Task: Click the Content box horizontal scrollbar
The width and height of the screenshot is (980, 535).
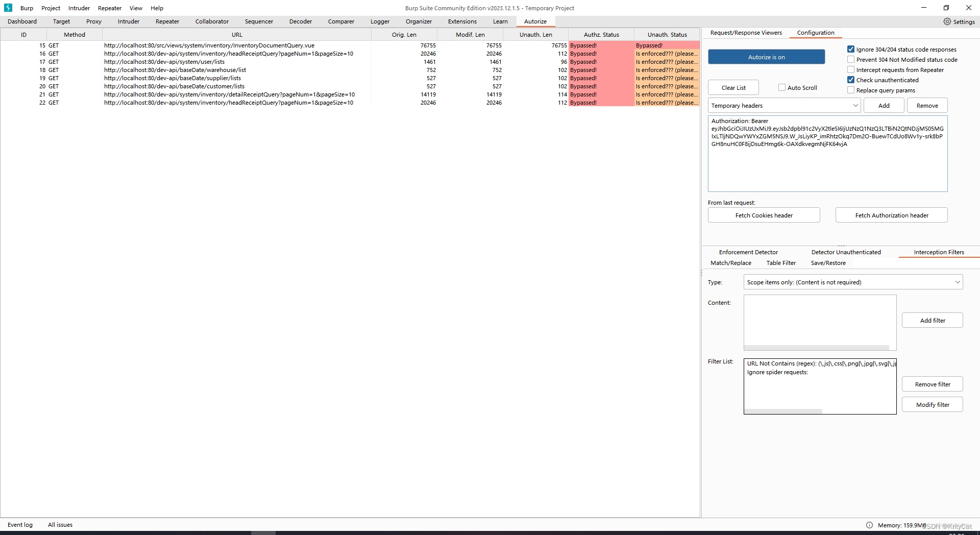Action: point(817,348)
